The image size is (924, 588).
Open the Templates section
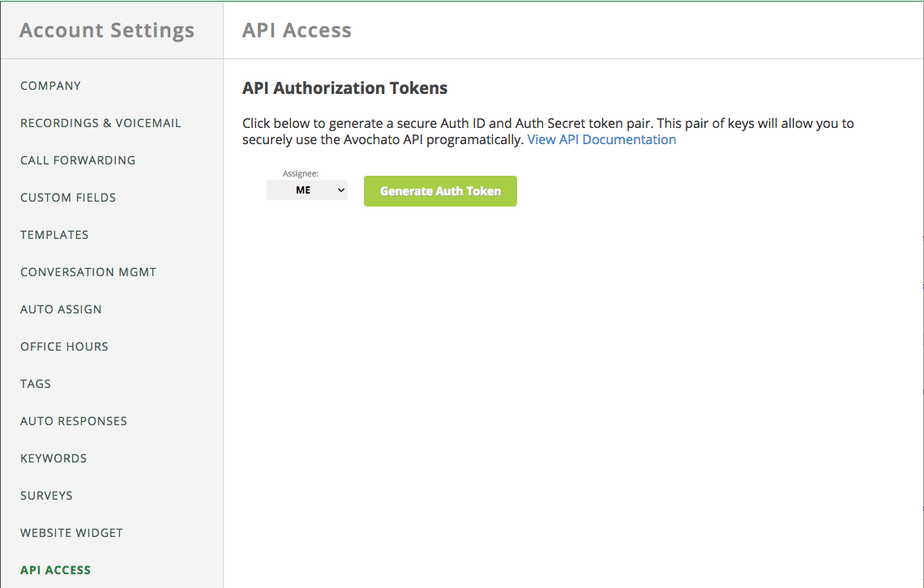pos(54,235)
